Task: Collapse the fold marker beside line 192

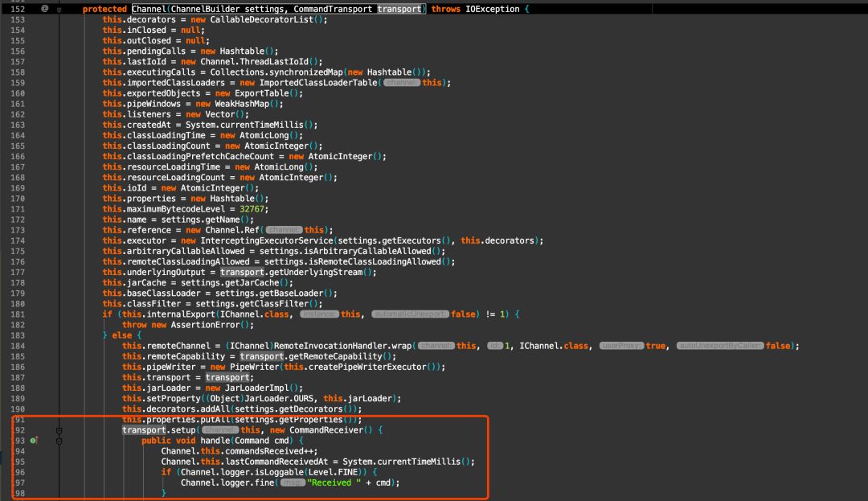Action: 59,430
